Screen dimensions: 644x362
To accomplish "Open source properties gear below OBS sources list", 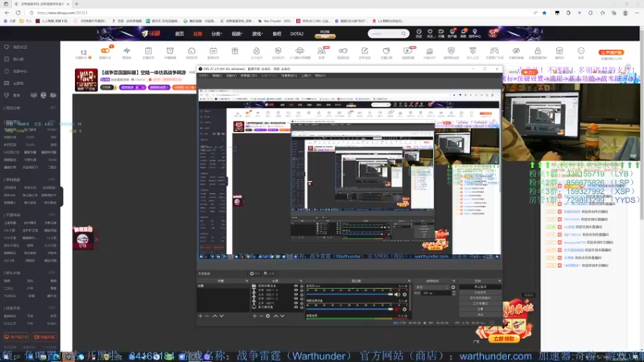I will point(268,316).
